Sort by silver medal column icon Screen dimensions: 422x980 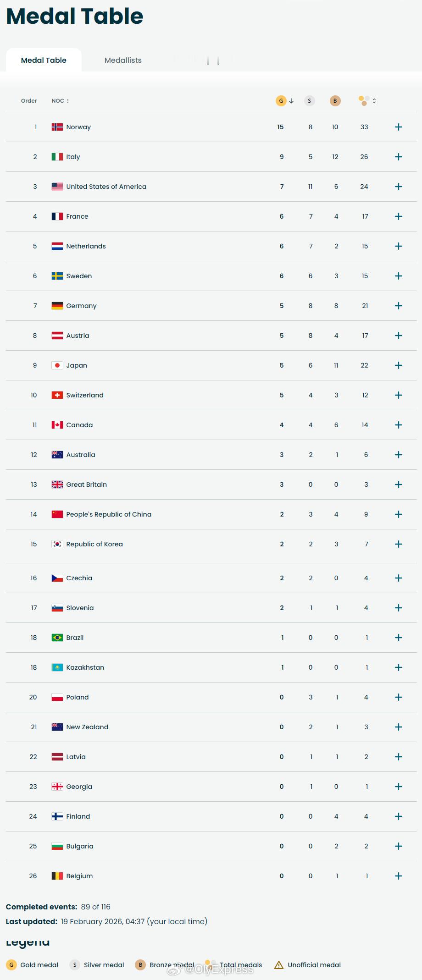click(x=310, y=101)
